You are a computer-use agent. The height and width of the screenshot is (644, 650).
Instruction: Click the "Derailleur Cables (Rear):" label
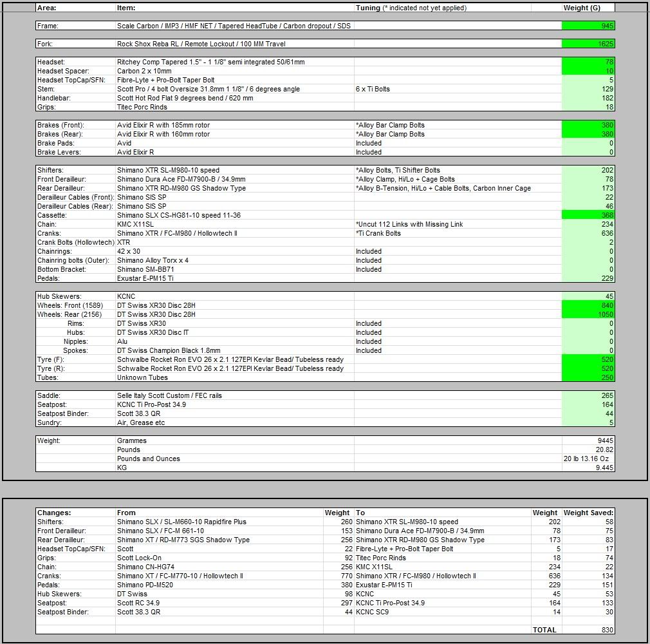[75, 206]
